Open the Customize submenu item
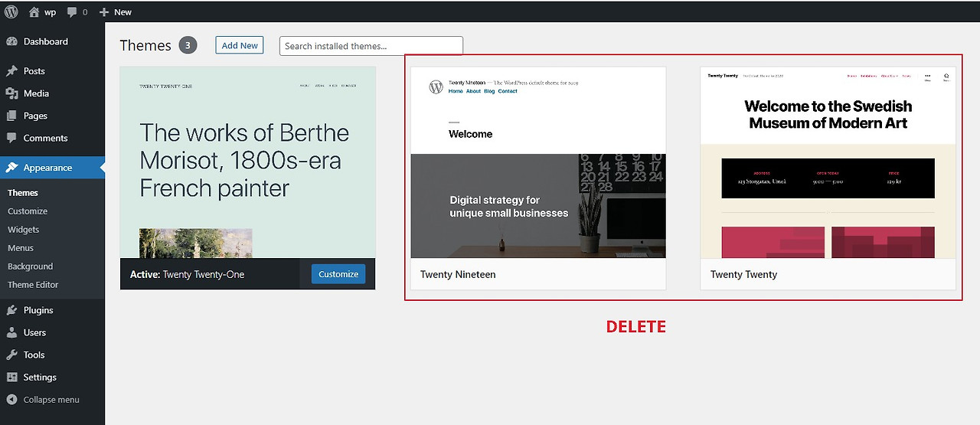980x425 pixels. pyautogui.click(x=28, y=211)
